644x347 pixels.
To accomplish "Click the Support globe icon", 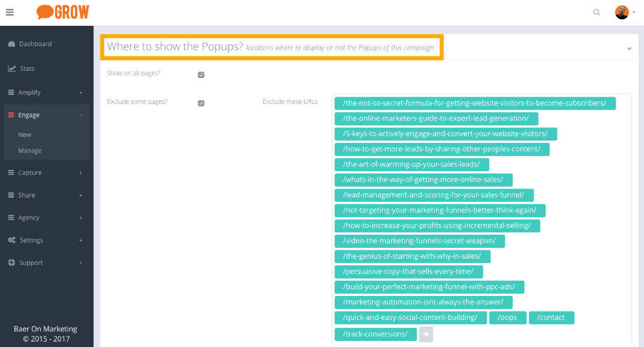I will click(x=11, y=263).
